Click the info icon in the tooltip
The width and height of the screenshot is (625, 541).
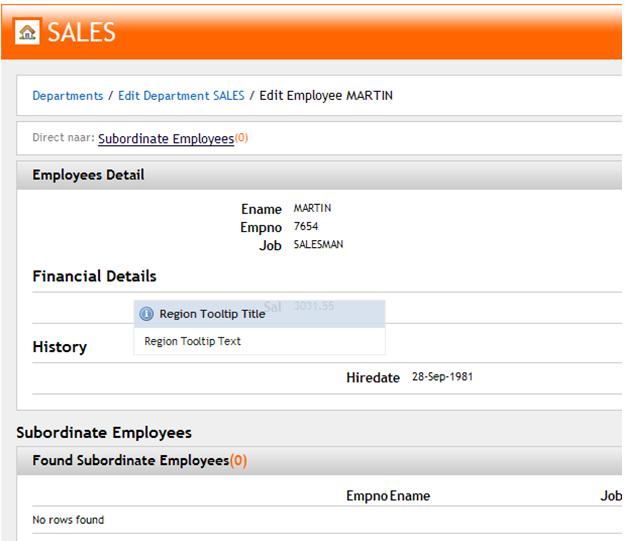[146, 314]
